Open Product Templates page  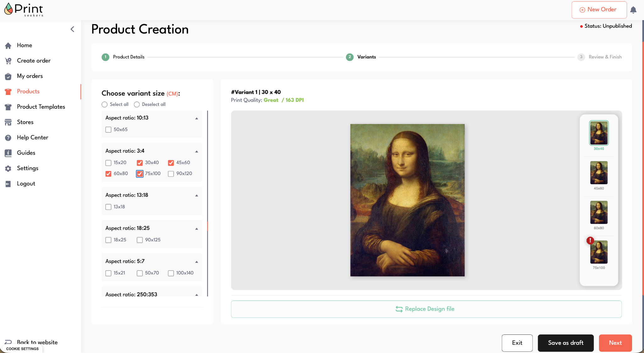coord(41,107)
